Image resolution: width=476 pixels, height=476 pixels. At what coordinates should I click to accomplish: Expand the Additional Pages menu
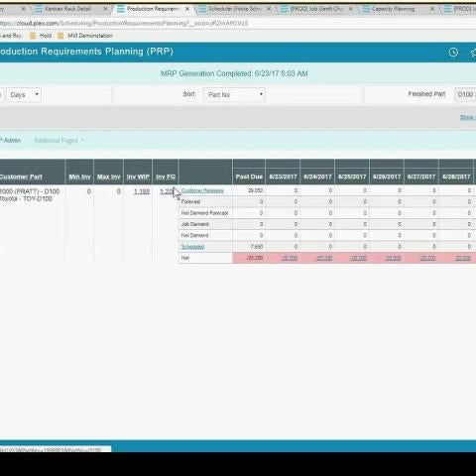(x=59, y=141)
